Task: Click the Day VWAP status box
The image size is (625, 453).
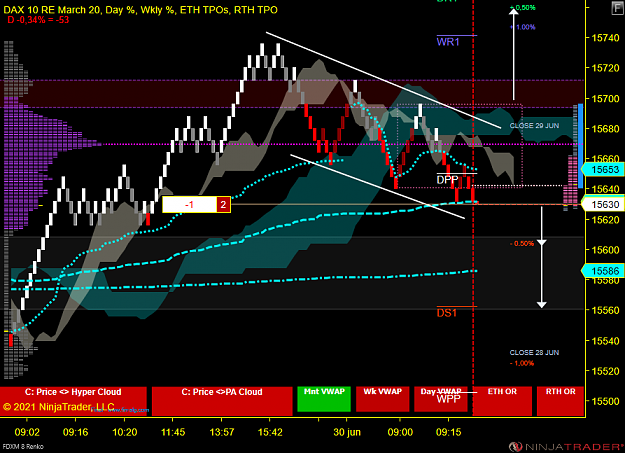Action: click(x=440, y=399)
